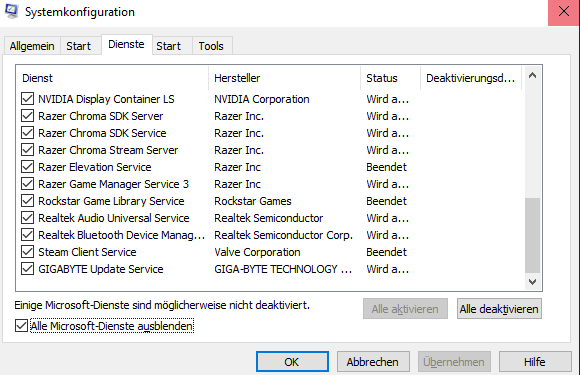Uncheck Steam Client Service checkbox
Viewport: 580px width, 375px height.
coord(28,252)
